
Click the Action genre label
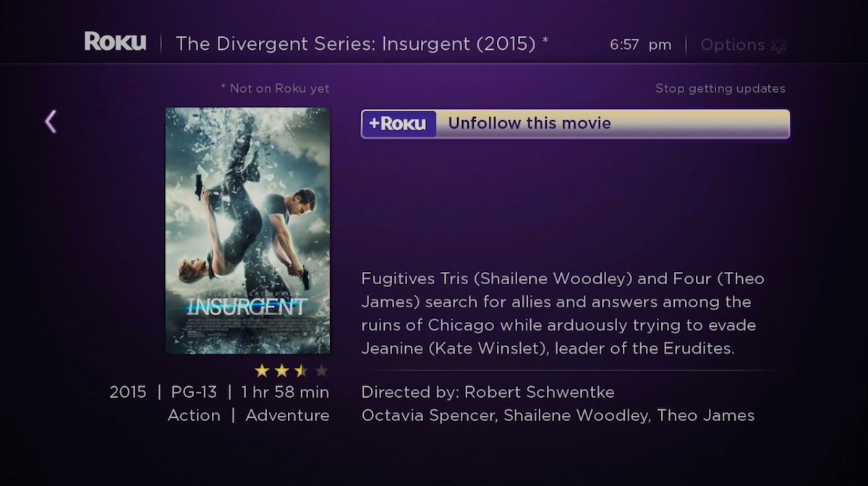pyautogui.click(x=194, y=415)
